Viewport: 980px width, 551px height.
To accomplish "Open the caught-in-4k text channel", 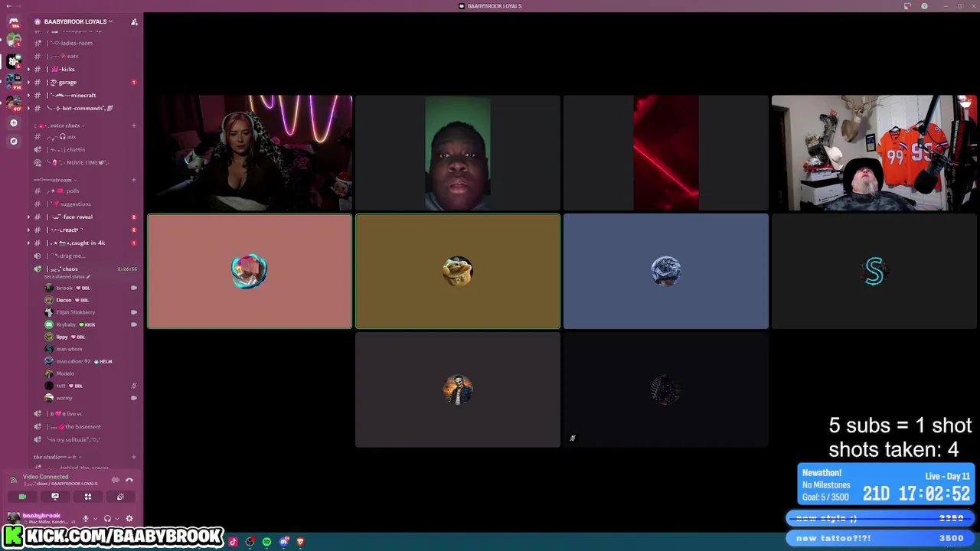I will (84, 243).
